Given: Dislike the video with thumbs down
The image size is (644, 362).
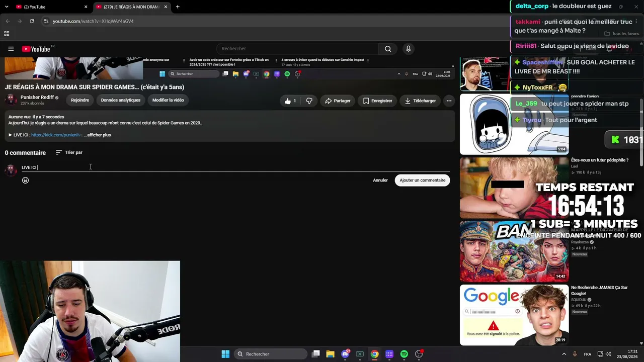Looking at the screenshot, I should point(309,101).
